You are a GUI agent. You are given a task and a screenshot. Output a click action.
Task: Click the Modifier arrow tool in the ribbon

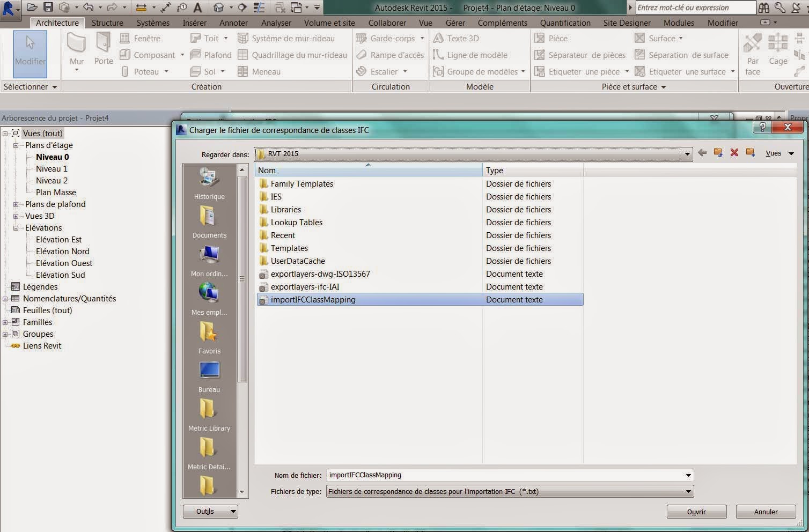pyautogui.click(x=30, y=54)
